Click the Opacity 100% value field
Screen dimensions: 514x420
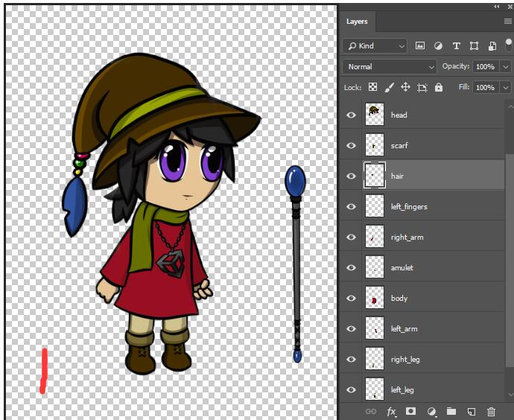tap(486, 66)
